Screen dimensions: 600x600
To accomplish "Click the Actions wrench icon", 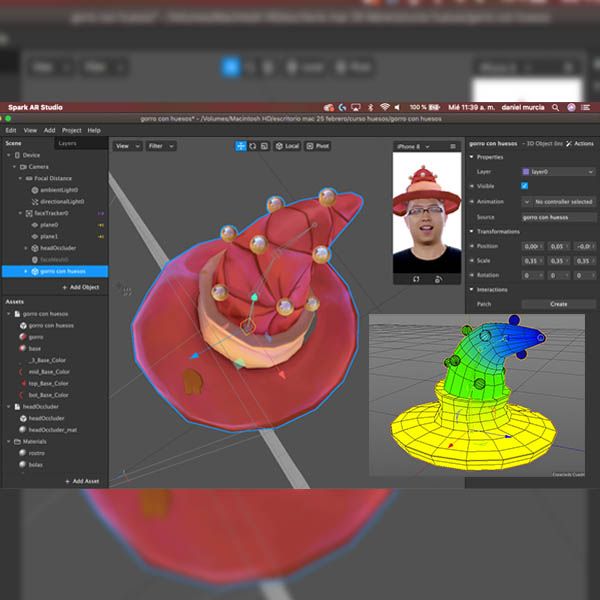I will point(568,144).
